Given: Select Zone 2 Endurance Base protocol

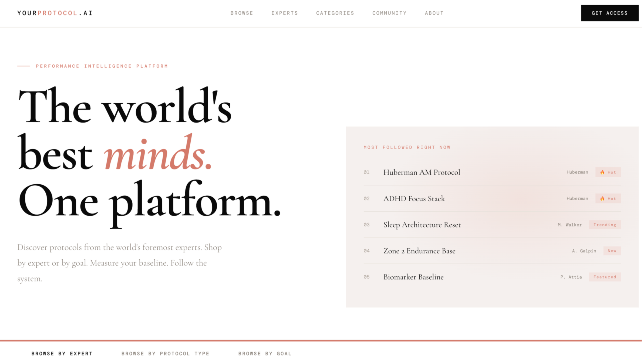Looking at the screenshot, I should [x=419, y=251].
